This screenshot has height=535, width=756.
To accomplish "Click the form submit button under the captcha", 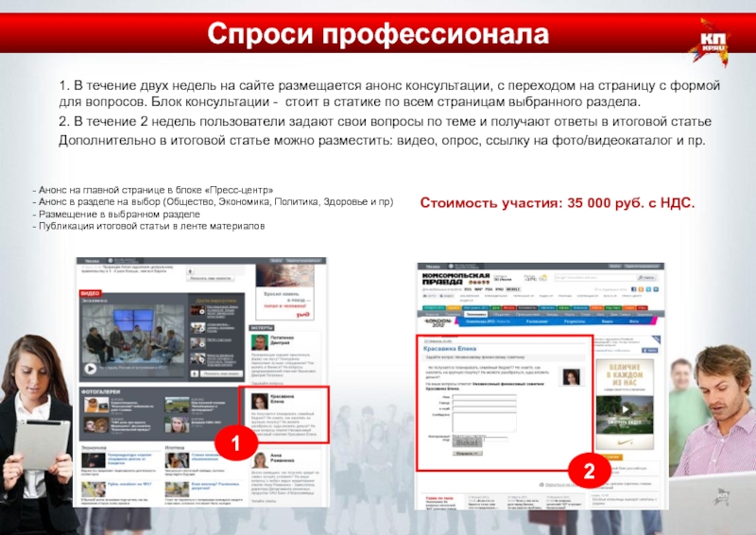I will (x=467, y=454).
